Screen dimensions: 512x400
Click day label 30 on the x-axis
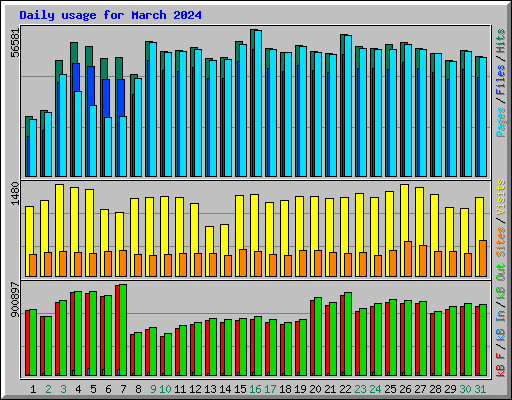tap(465, 389)
